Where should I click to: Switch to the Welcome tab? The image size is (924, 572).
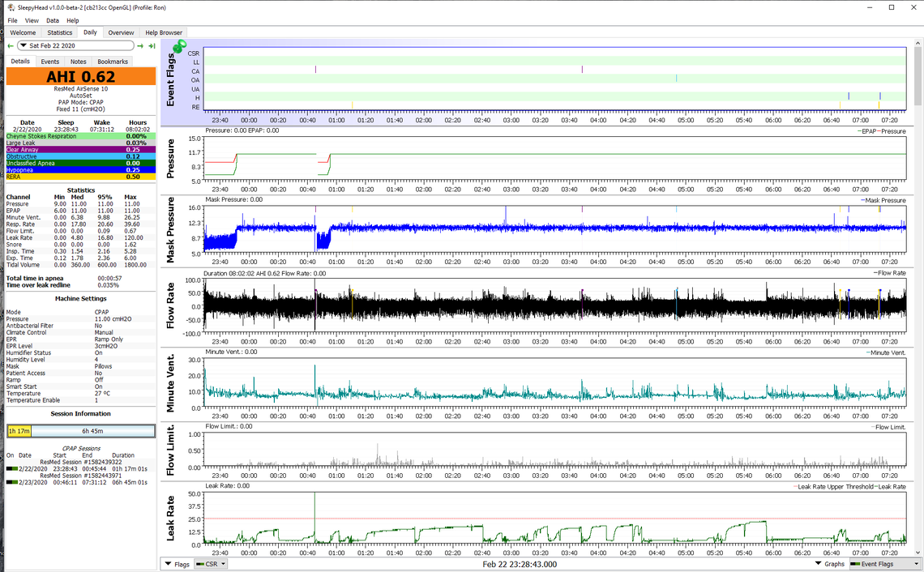(23, 33)
